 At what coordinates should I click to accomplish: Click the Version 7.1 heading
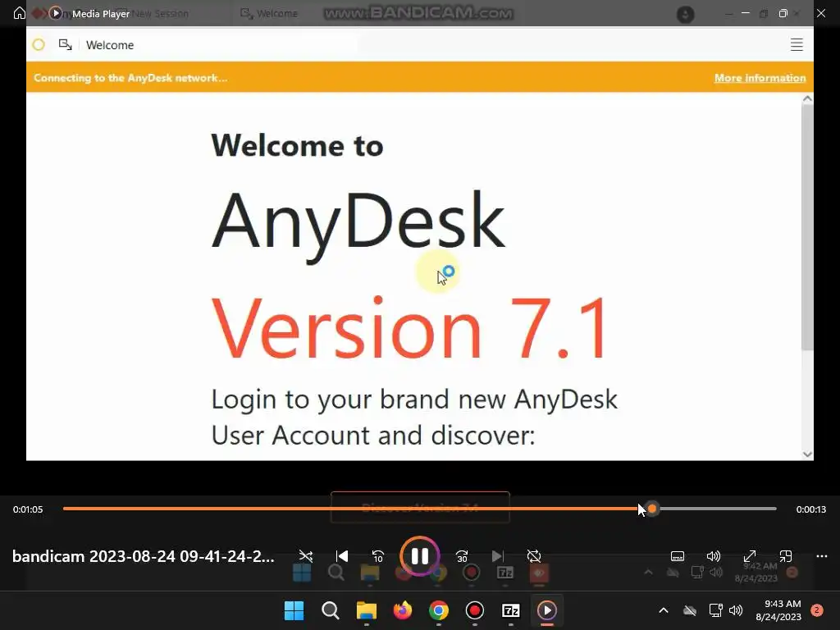(x=410, y=328)
